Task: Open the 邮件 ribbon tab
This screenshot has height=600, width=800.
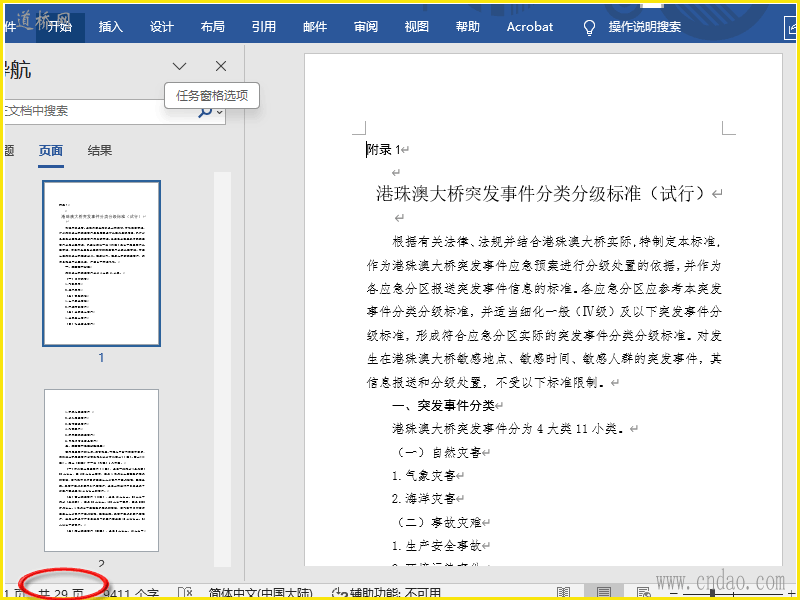Action: (x=315, y=27)
